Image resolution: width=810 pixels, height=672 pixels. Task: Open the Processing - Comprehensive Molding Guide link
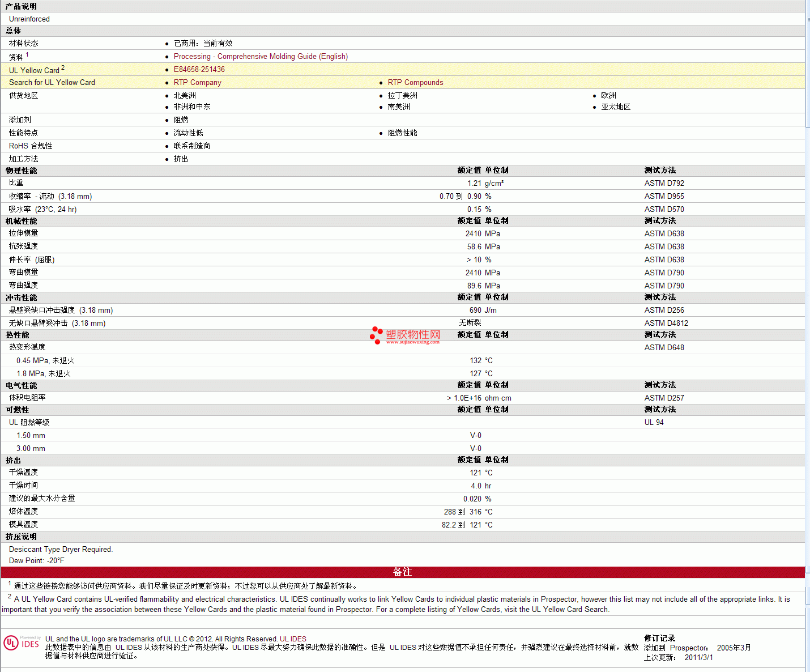[x=261, y=57]
